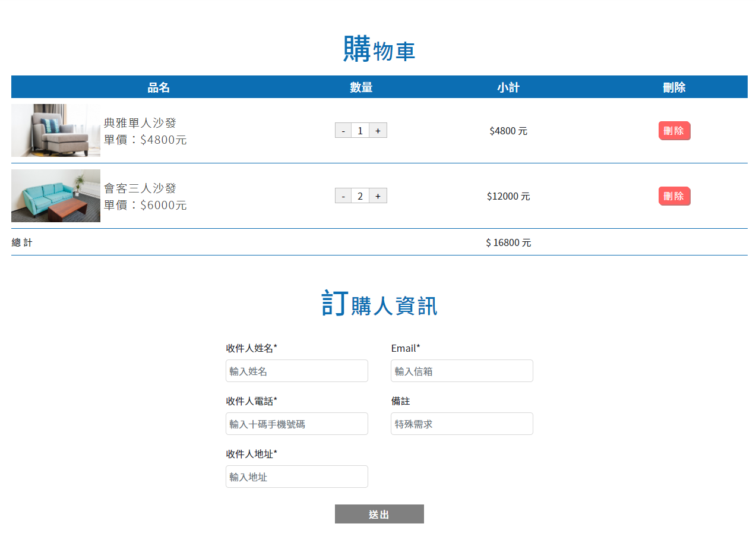Click the Email 輸入信箱 input field
Image resolution: width=756 pixels, height=552 pixels.
(x=461, y=371)
